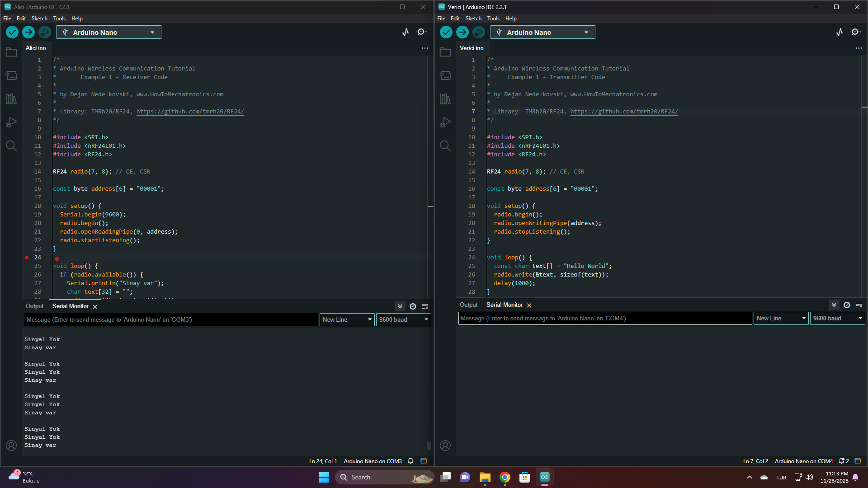Toggle autoscroll in Alici serial monitor
Viewport: 868px width, 488px height.
pyautogui.click(x=400, y=306)
